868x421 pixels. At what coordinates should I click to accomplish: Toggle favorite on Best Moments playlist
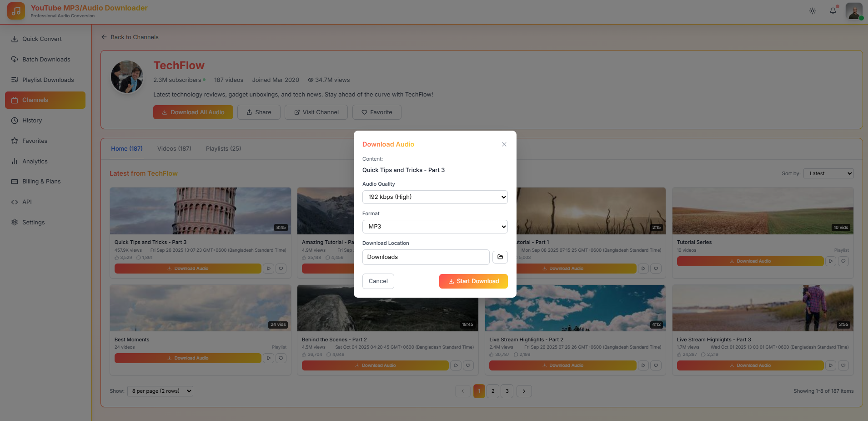[281, 358]
